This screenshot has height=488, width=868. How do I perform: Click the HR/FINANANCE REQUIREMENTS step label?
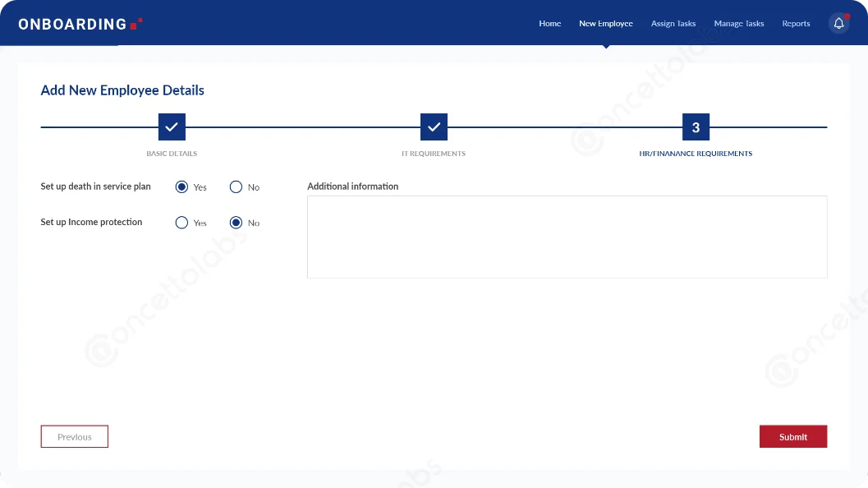[696, 154]
